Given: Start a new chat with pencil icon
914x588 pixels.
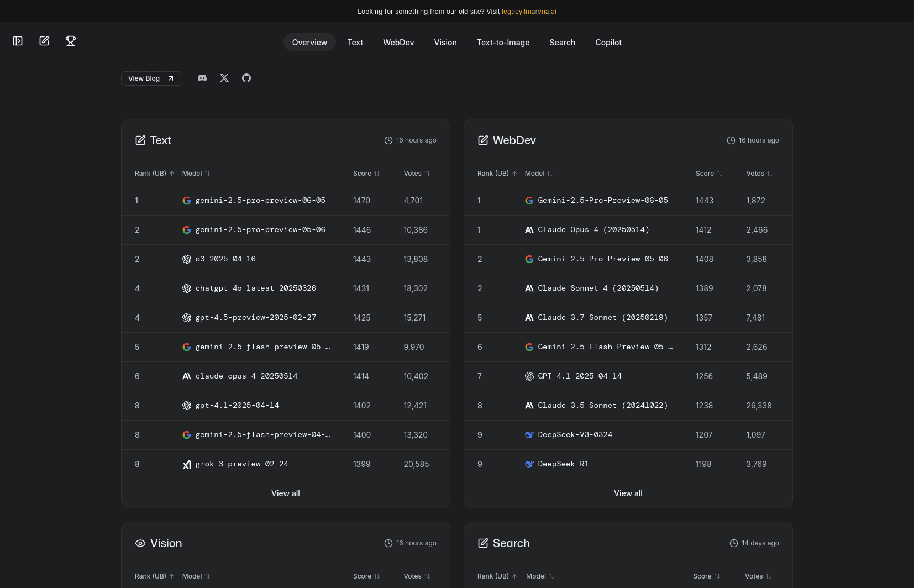Looking at the screenshot, I should coord(44,41).
